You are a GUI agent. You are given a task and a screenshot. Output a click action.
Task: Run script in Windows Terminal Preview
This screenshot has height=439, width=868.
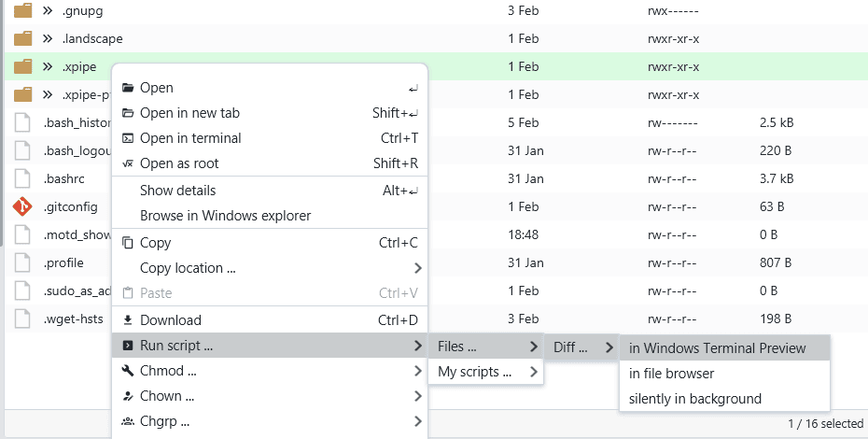(717, 348)
